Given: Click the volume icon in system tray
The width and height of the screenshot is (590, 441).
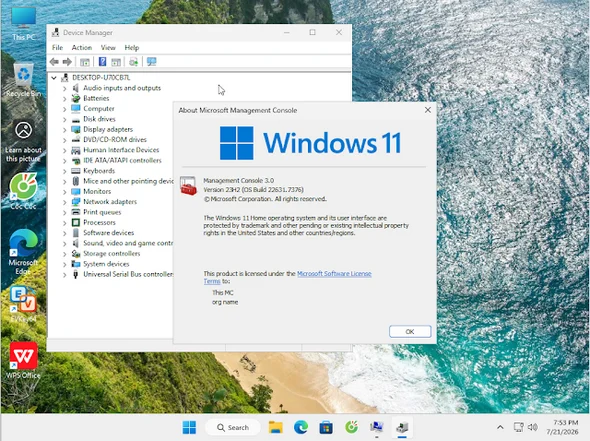Looking at the screenshot, I should pyautogui.click(x=532, y=427).
